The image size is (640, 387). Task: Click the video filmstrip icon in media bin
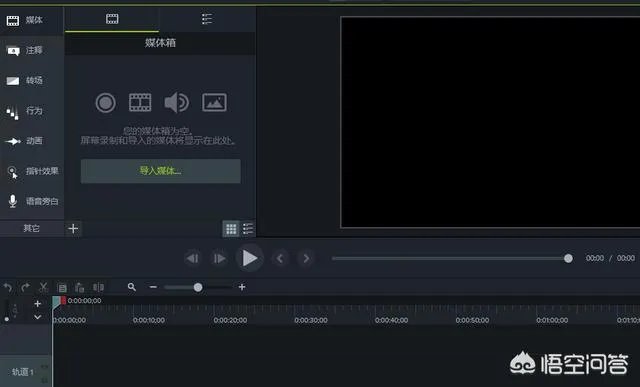(x=140, y=102)
